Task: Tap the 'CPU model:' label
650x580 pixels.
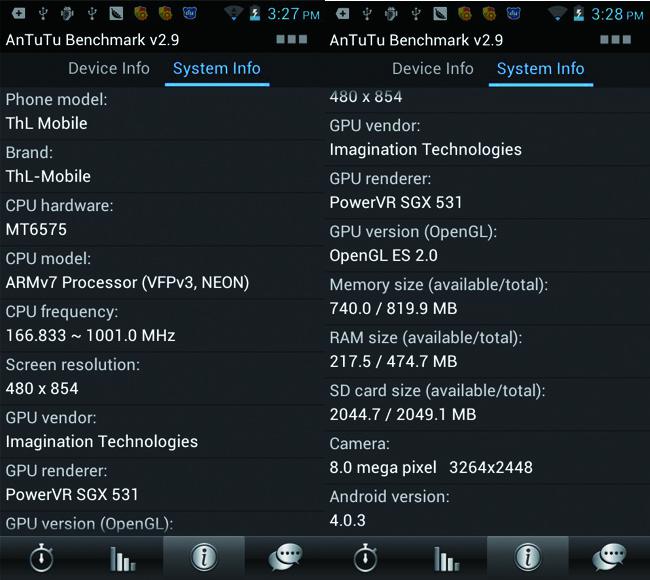Action: coord(48,259)
